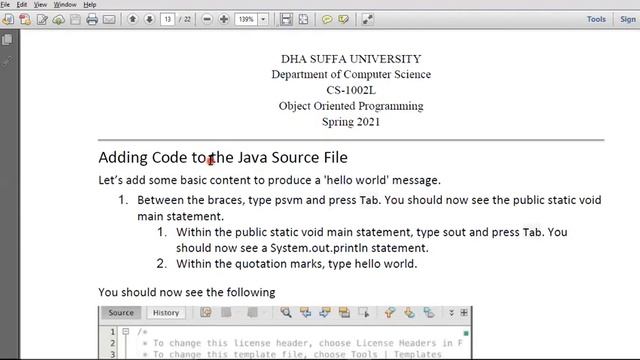640x360 pixels.
Task: Print the document with printer icon
Action: coord(92,19)
